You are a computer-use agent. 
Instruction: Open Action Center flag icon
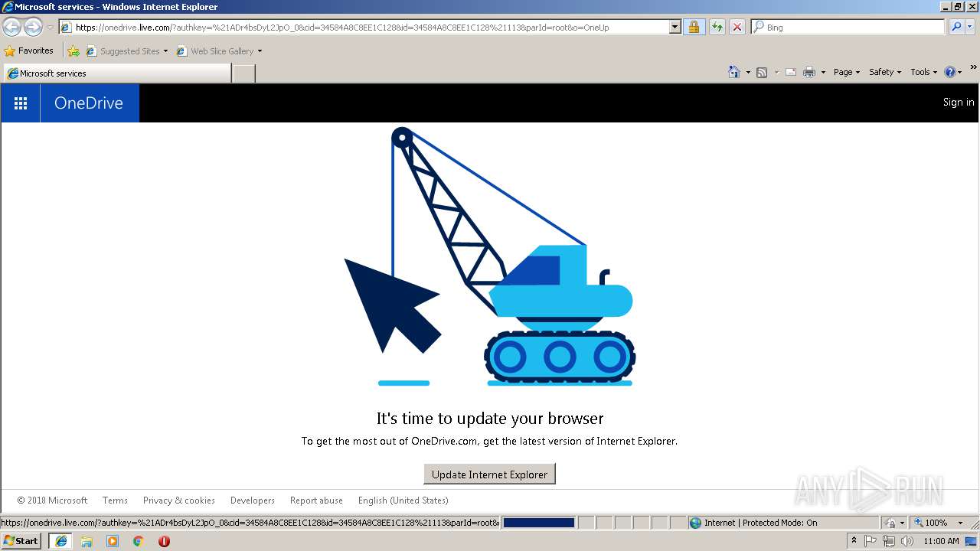871,541
